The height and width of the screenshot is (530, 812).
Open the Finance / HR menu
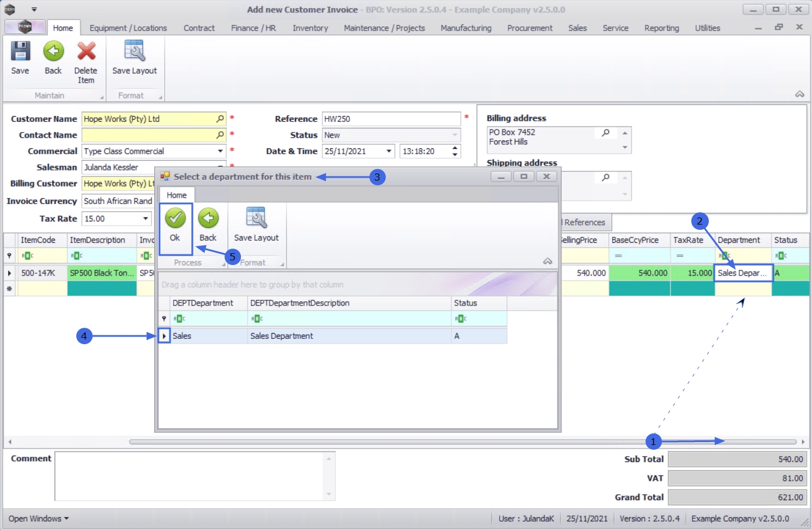click(x=253, y=28)
